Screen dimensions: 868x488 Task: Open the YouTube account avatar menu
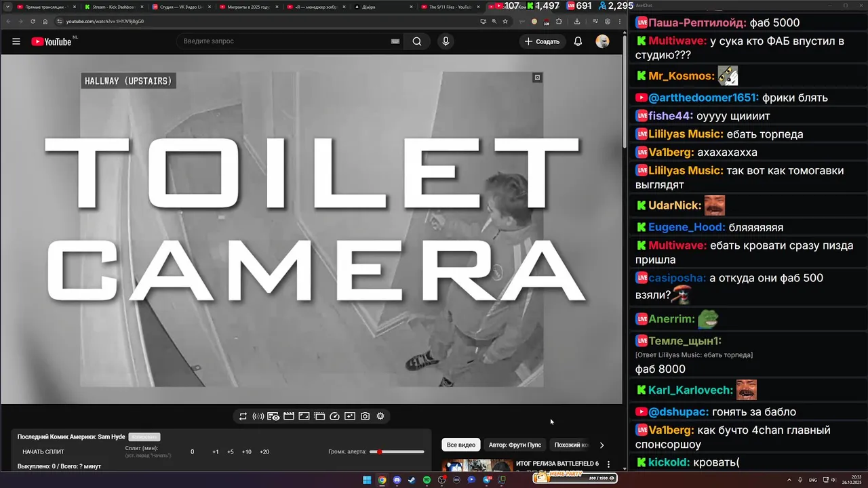click(602, 41)
